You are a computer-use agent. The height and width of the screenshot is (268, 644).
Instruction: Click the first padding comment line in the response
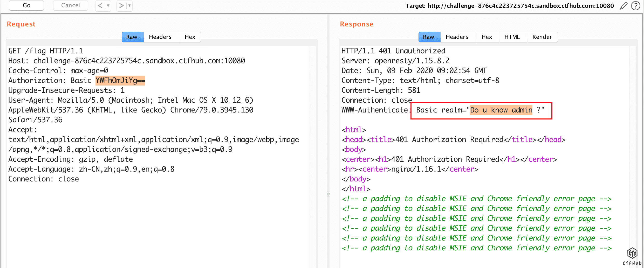(x=477, y=199)
